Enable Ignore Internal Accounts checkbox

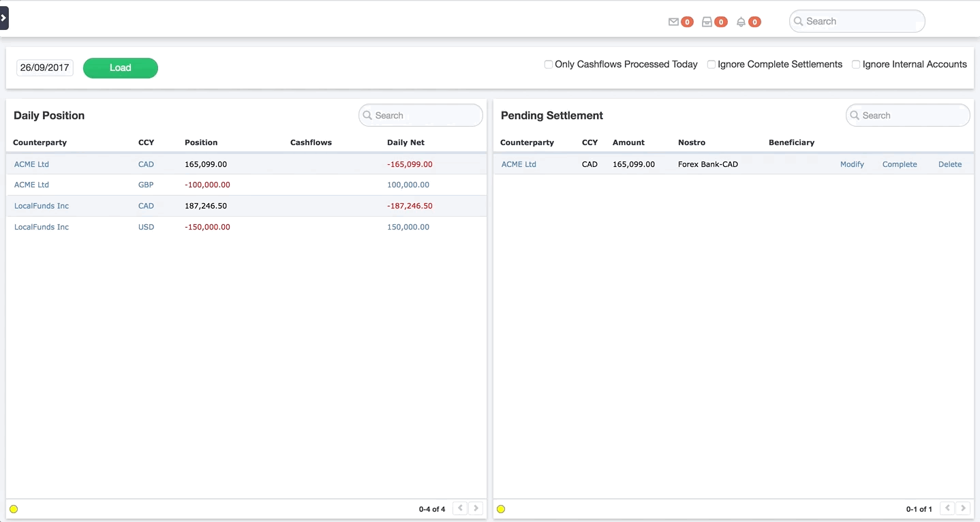click(856, 64)
